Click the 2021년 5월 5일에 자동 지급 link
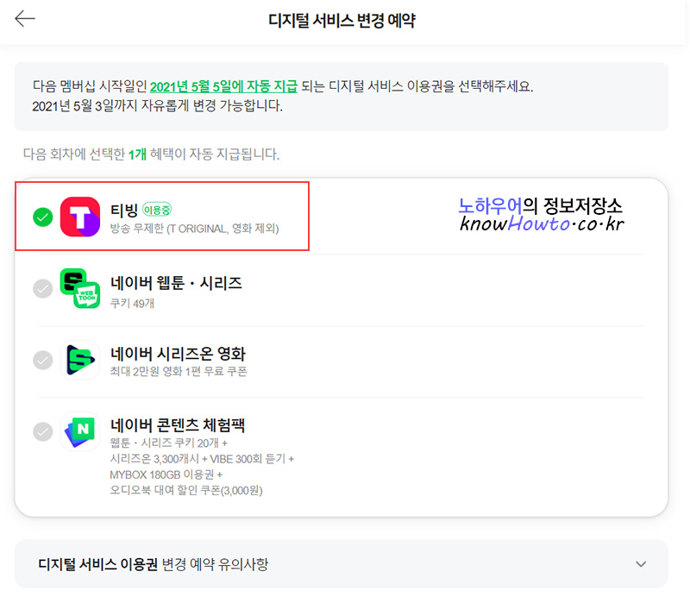Viewport: 690px width, 616px height. pos(223,86)
